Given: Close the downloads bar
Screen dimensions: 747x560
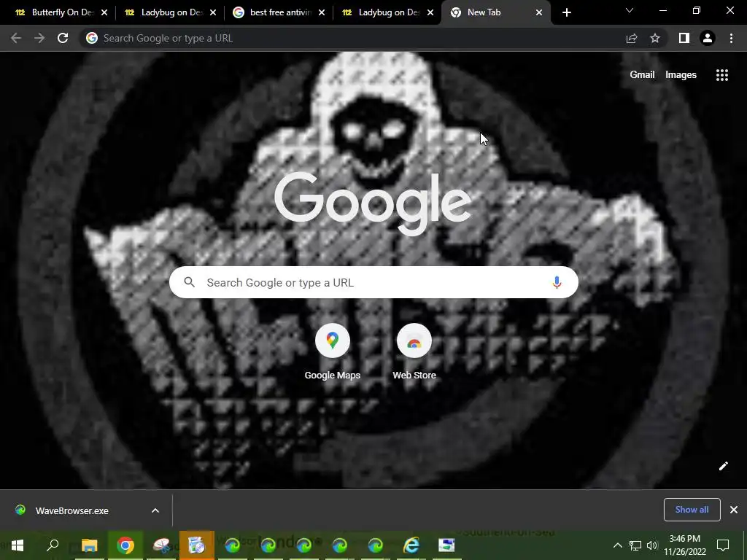Looking at the screenshot, I should (734, 510).
